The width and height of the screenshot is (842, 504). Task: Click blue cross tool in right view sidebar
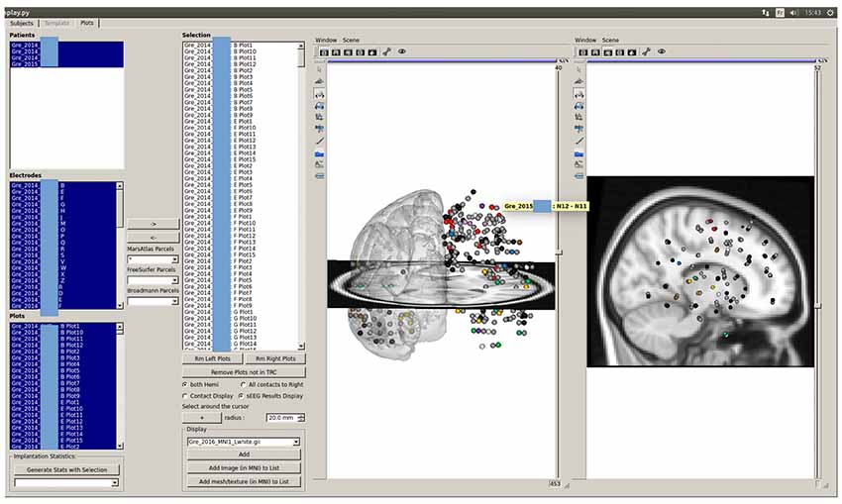click(579, 129)
